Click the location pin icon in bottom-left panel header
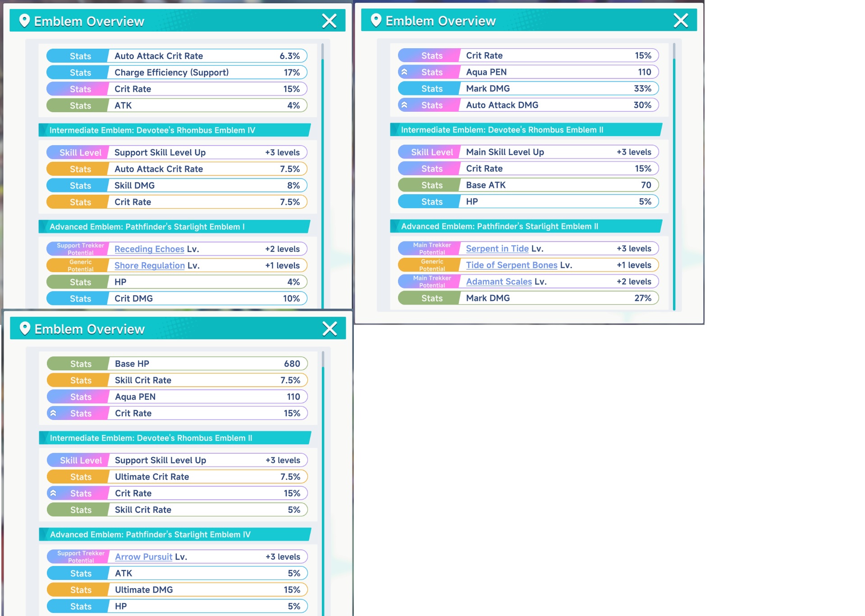Viewport: 865px width, 616px height. (x=25, y=329)
